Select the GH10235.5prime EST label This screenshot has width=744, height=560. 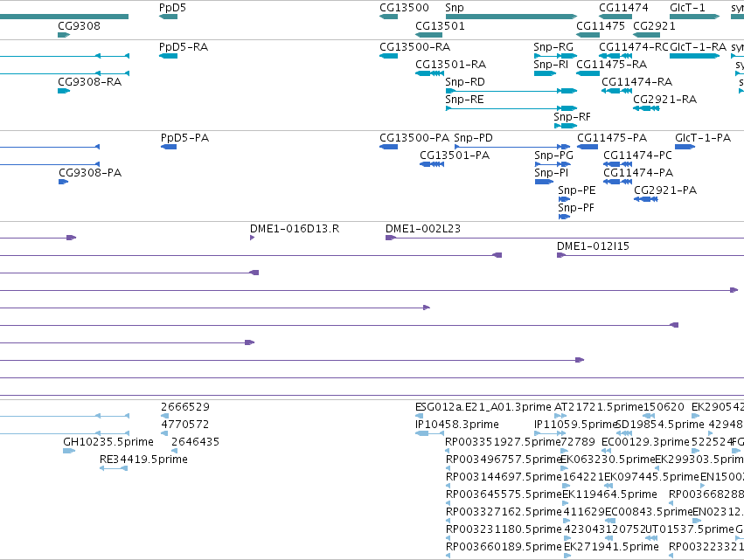(x=108, y=442)
